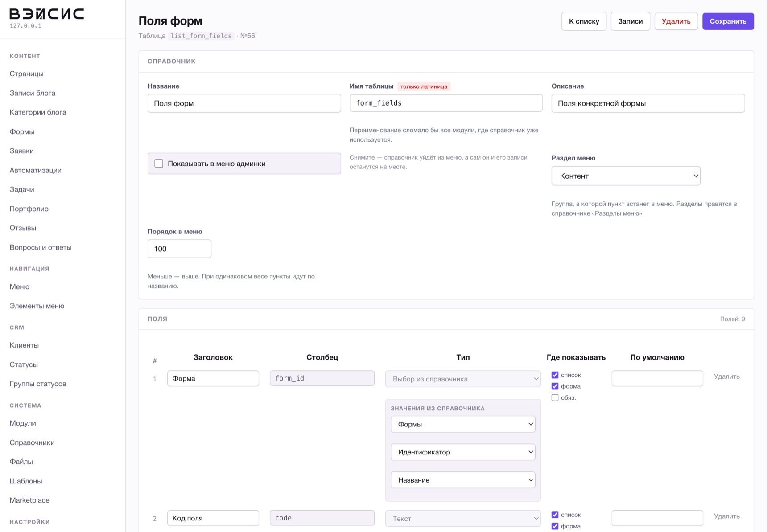
Task: Focus 'Порядок в меню' field with 100
Action: tap(179, 249)
